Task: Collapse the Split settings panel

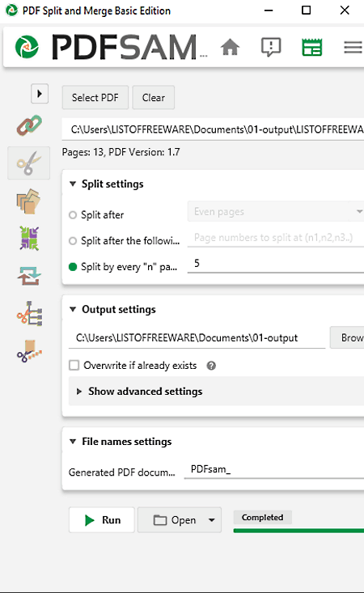Action: [x=73, y=184]
